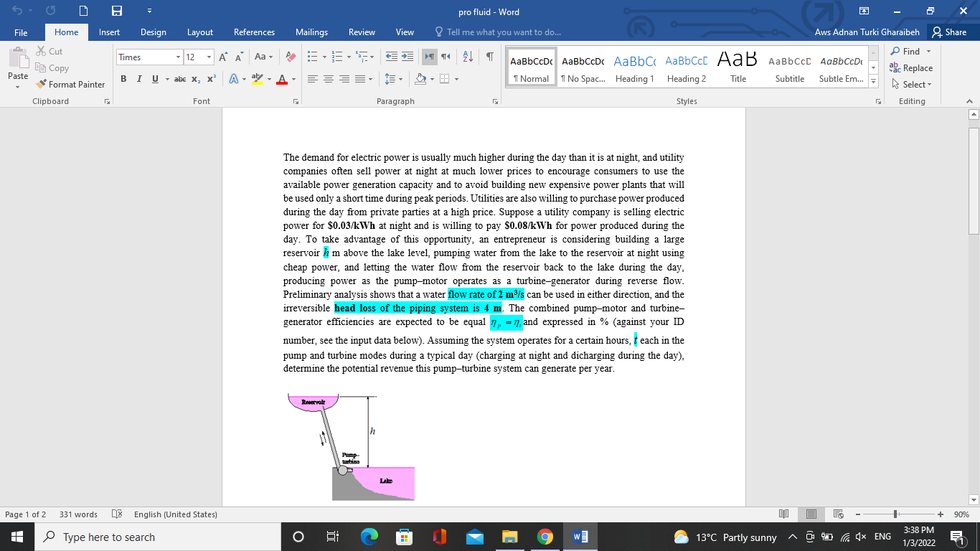Switch to the References ribbon tab
Screen dimensions: 980x551
coord(254,32)
